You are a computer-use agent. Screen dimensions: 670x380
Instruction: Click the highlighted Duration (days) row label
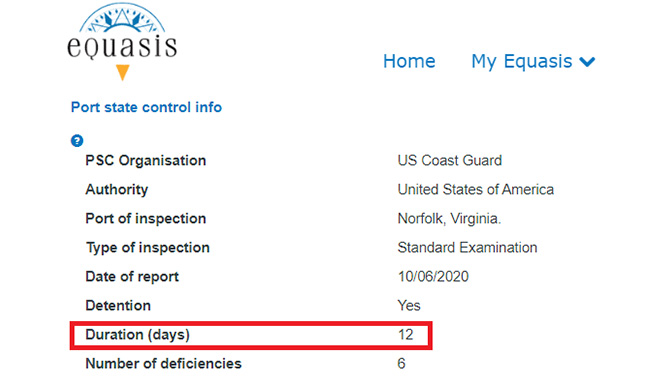point(138,335)
